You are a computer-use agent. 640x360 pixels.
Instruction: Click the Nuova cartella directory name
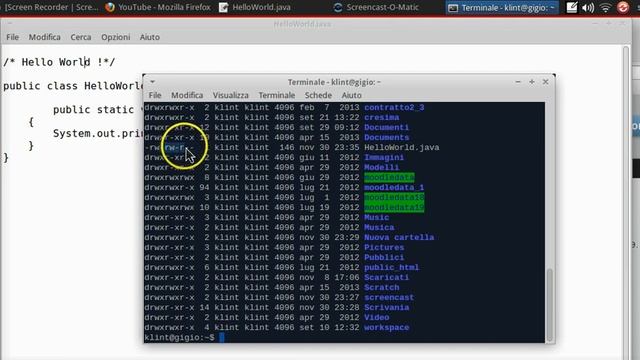[x=399, y=238]
